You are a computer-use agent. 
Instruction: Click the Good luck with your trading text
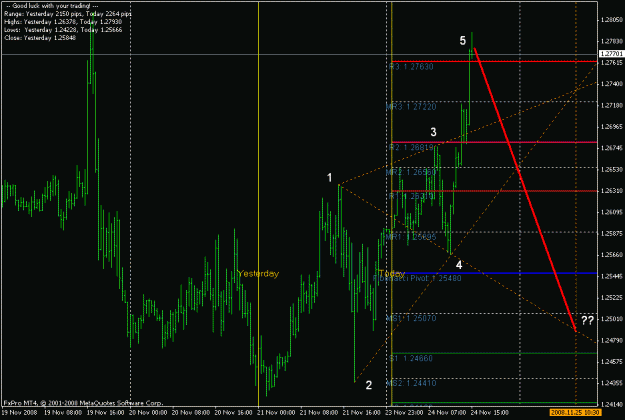[52, 6]
